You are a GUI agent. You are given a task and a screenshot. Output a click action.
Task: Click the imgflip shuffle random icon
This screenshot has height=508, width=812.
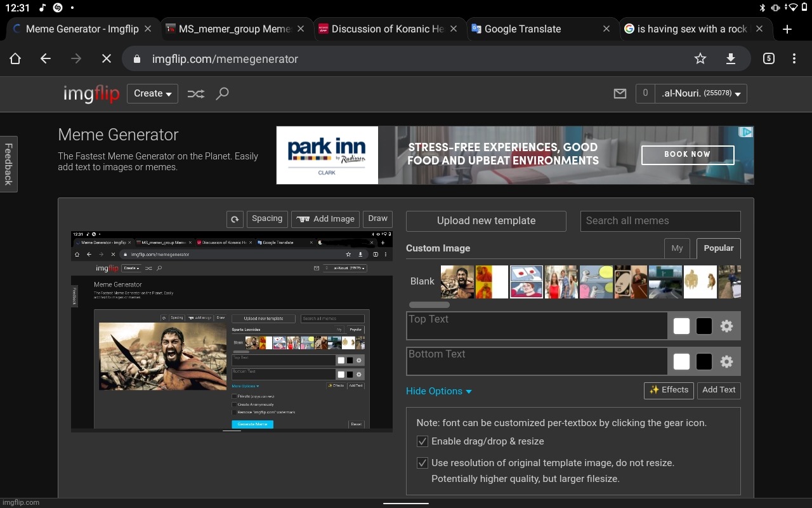[x=196, y=94]
